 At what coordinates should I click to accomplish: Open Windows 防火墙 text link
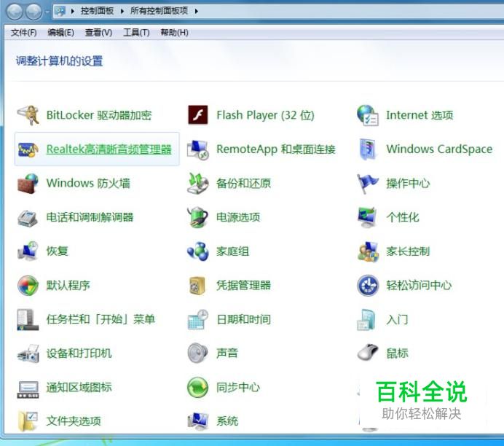88,184
